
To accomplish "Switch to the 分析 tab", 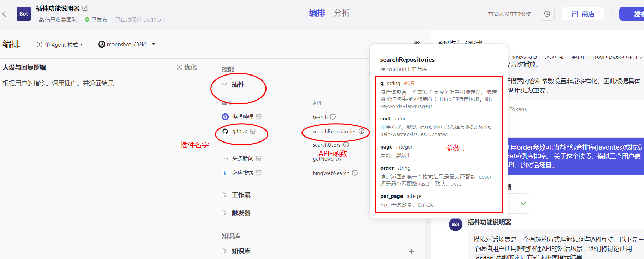I will coord(342,13).
